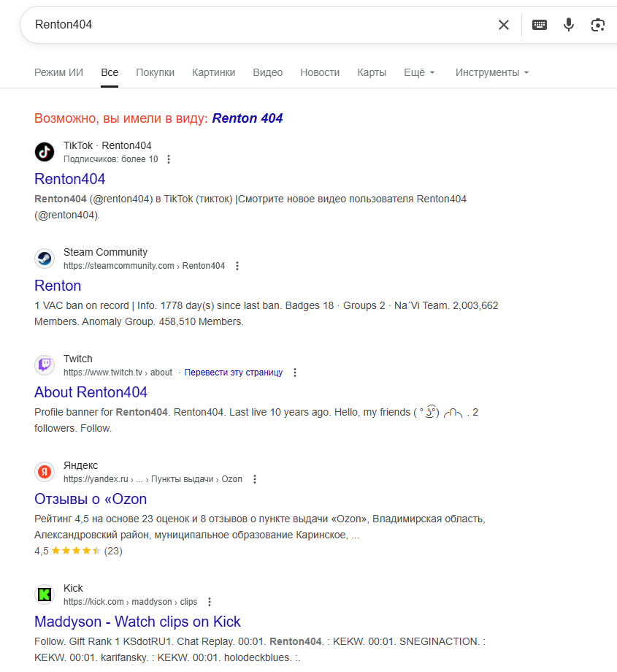Click the yandex.ru Пункты выдачи breadcrumb
This screenshot has width=617, height=672.
(x=153, y=480)
